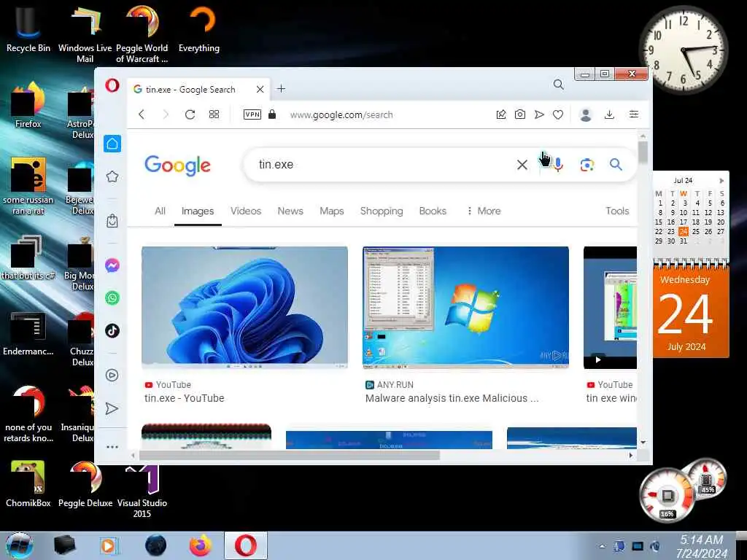Select the Images tab
The height and width of the screenshot is (560, 747).
tap(198, 211)
